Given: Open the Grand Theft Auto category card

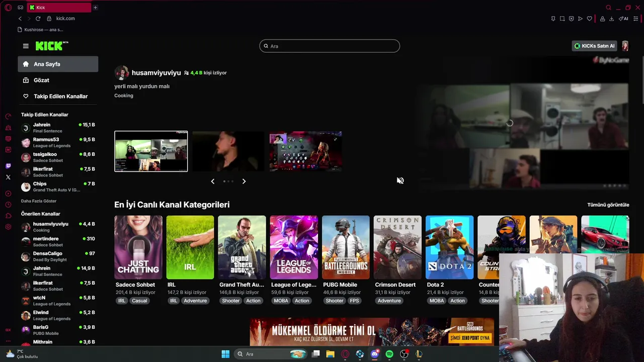Looking at the screenshot, I should (x=242, y=247).
